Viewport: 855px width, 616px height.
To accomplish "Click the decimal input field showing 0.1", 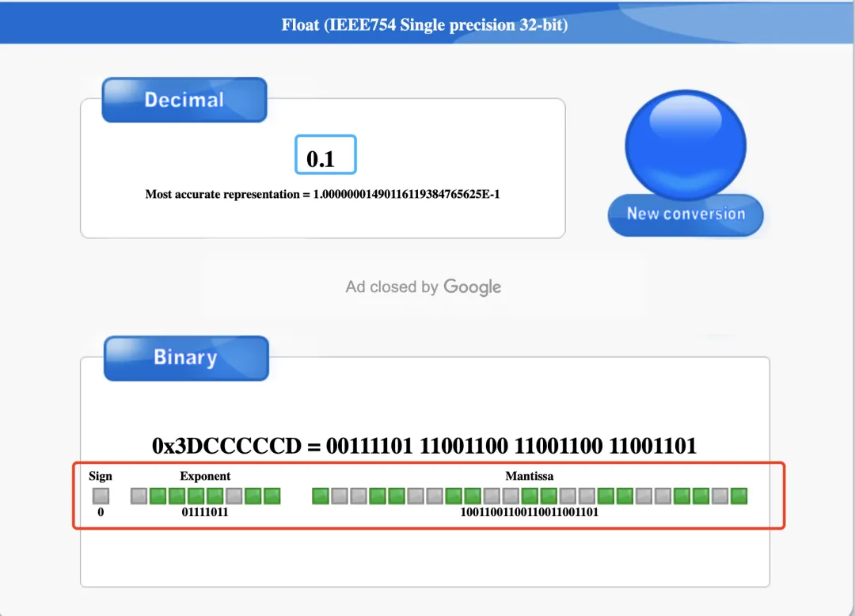I will pyautogui.click(x=325, y=155).
